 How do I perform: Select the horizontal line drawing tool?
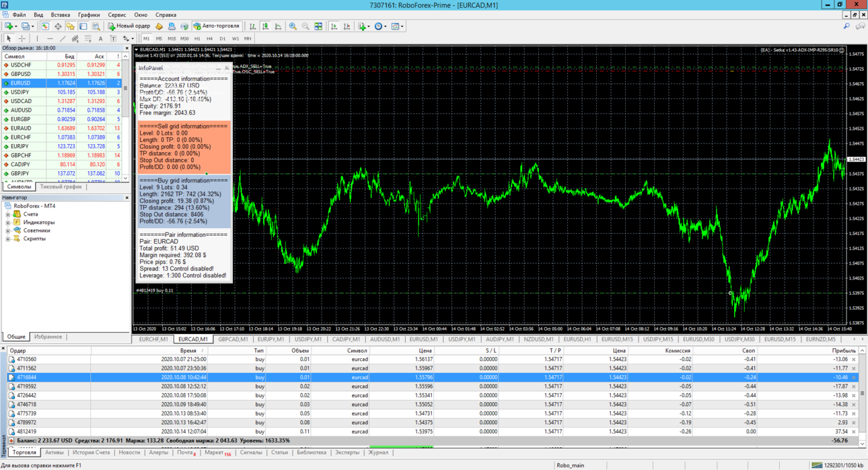(50, 38)
